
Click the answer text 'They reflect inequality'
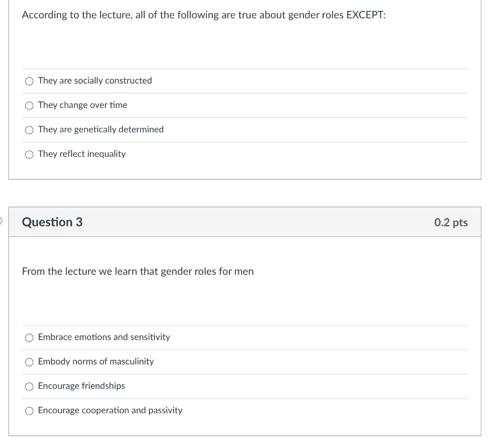coord(82,154)
